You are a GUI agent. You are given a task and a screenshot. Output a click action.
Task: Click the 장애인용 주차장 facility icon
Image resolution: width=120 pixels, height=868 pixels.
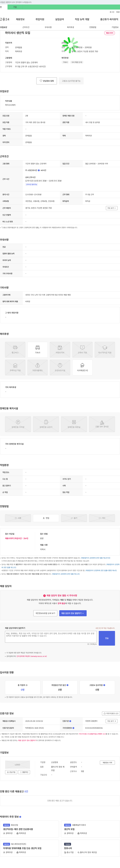pos(18,424)
